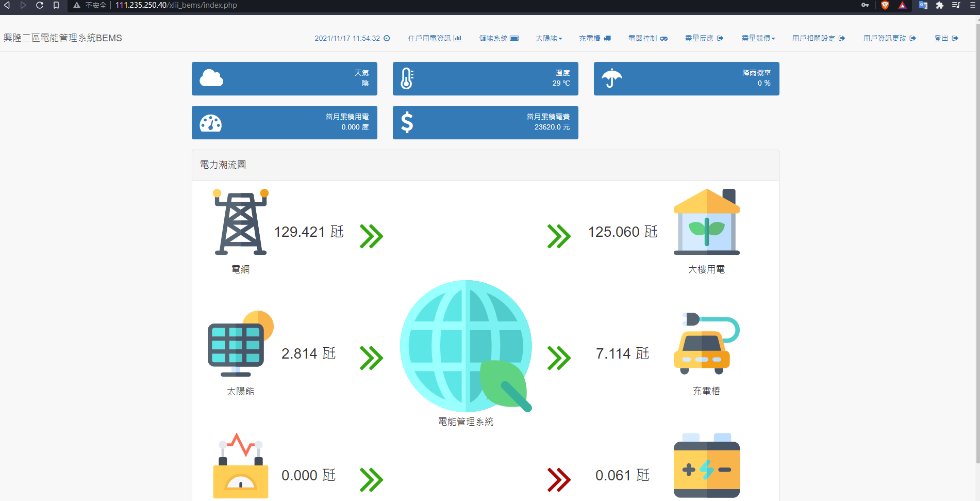Image resolution: width=980 pixels, height=501 pixels.
Task: Reload the page with refresh icon
Action: coord(40,5)
